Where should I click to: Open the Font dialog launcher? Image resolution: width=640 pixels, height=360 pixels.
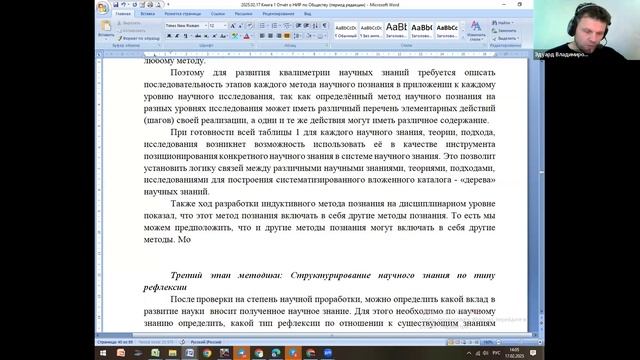pyautogui.click(x=252, y=45)
